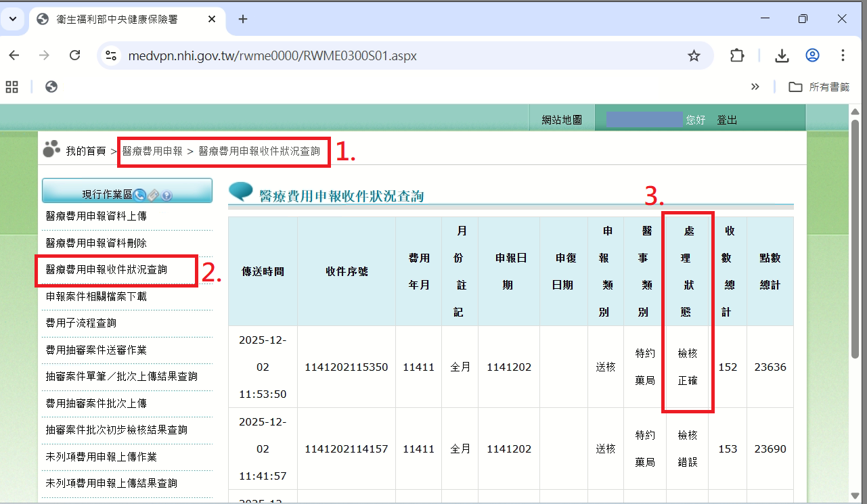867x504 pixels.
Task: Click the apps grid icon in bookmarks bar
Action: pos(12,87)
